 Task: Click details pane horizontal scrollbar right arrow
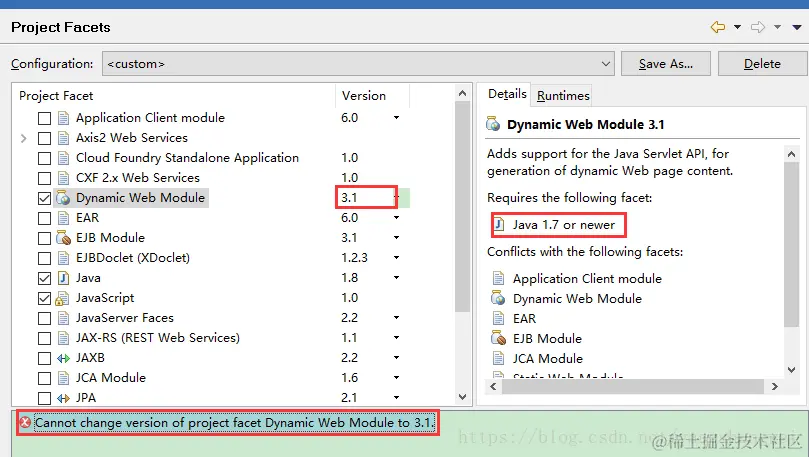(774, 386)
